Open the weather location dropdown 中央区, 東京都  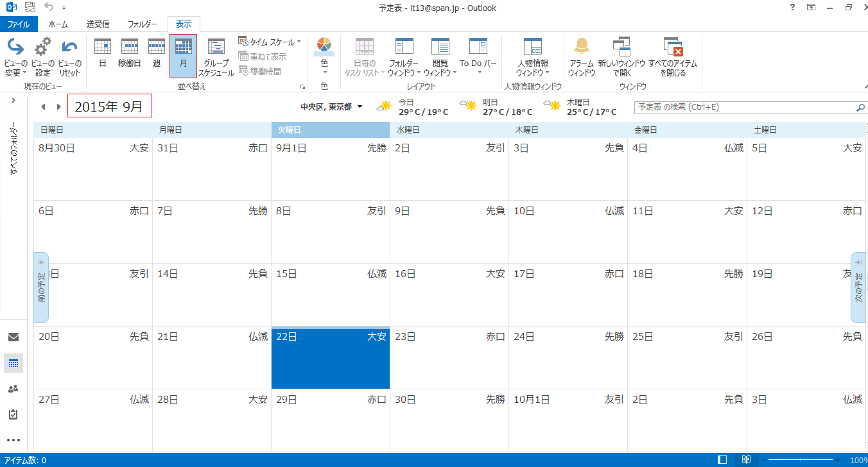pyautogui.click(x=331, y=106)
